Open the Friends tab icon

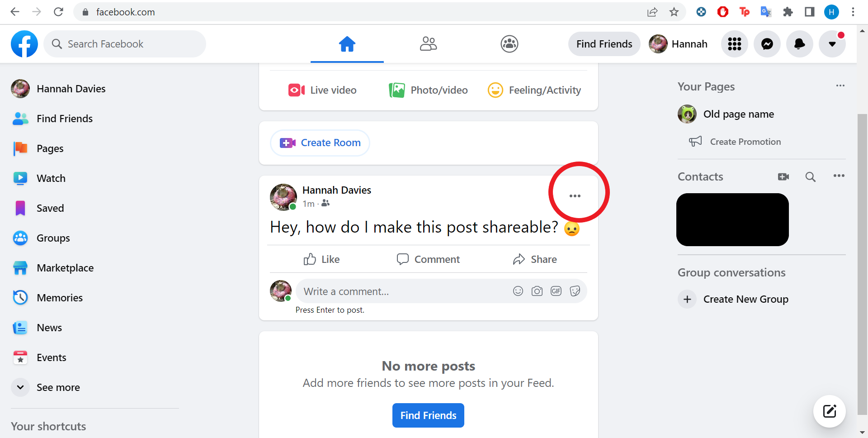click(428, 44)
